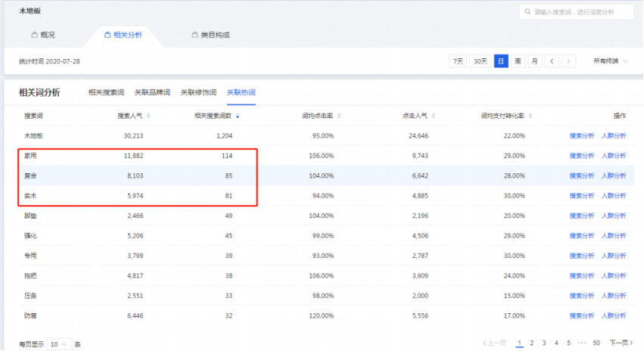Go to page 2

click(x=532, y=343)
